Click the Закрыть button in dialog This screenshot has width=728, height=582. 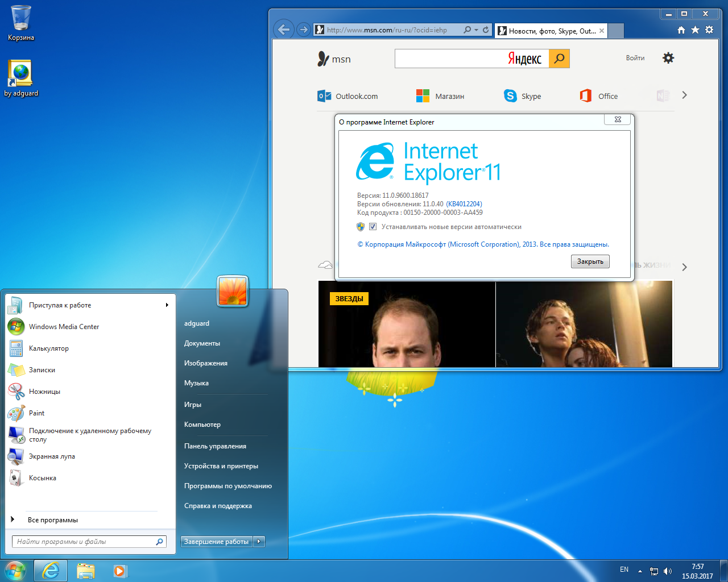(x=590, y=261)
